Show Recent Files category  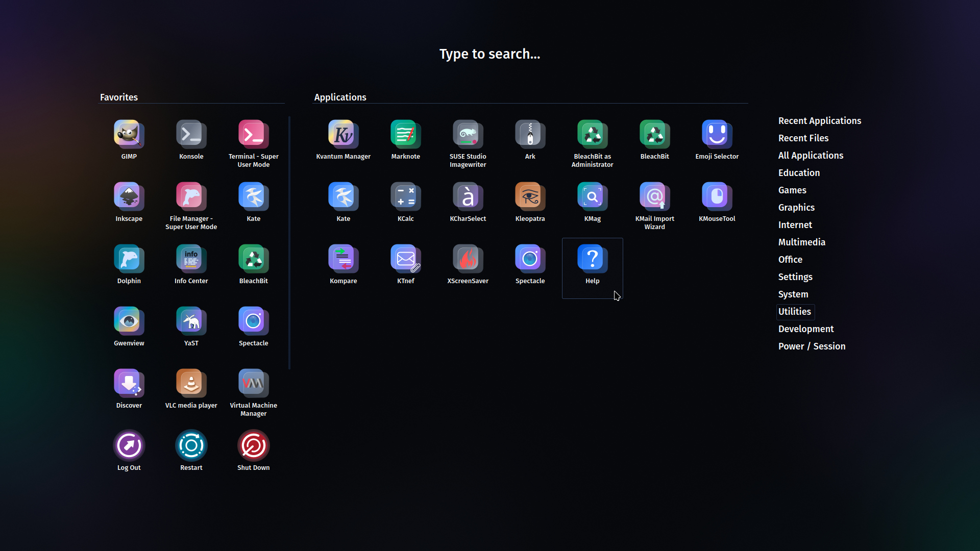click(x=803, y=138)
